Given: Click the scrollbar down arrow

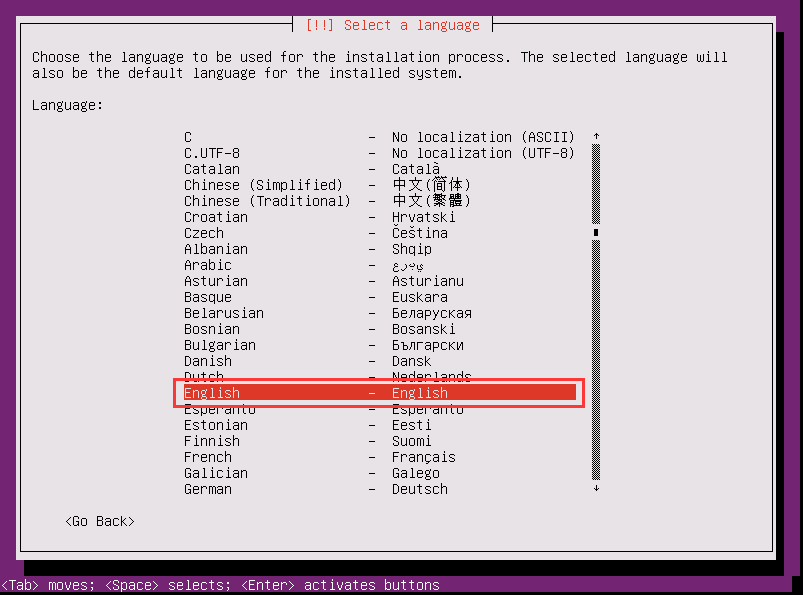Looking at the screenshot, I should [x=596, y=488].
